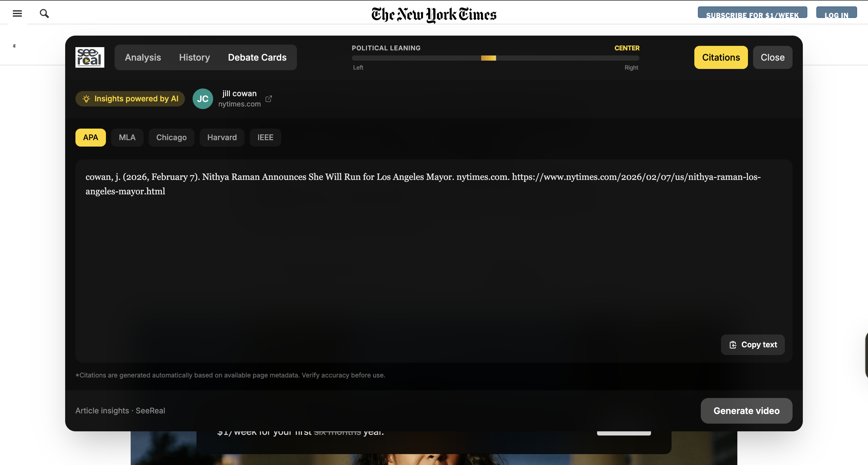Click the Generate video button
868x465 pixels.
click(x=746, y=411)
